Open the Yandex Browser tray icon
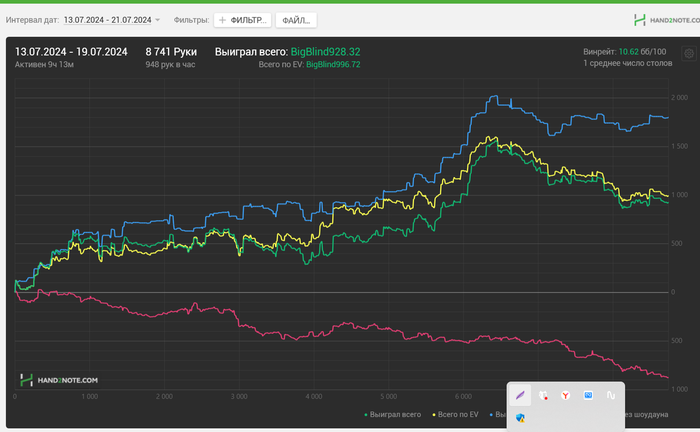 coord(566,395)
